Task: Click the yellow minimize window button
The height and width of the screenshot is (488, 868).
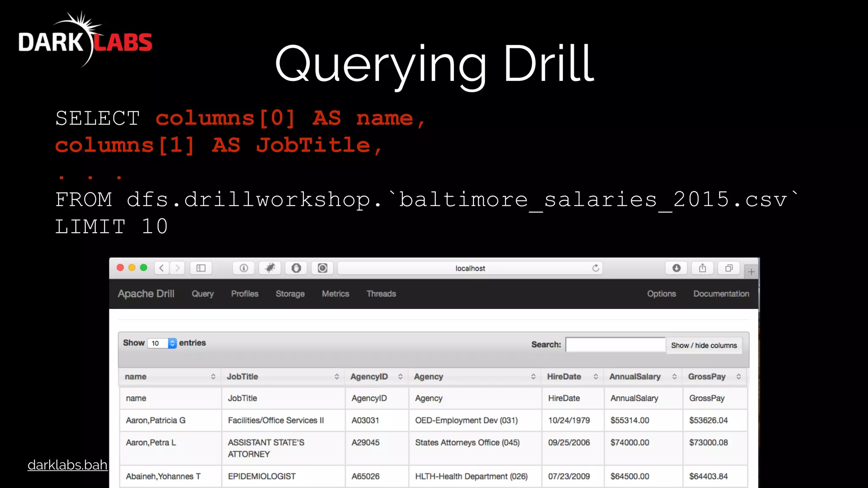Action: (x=132, y=268)
